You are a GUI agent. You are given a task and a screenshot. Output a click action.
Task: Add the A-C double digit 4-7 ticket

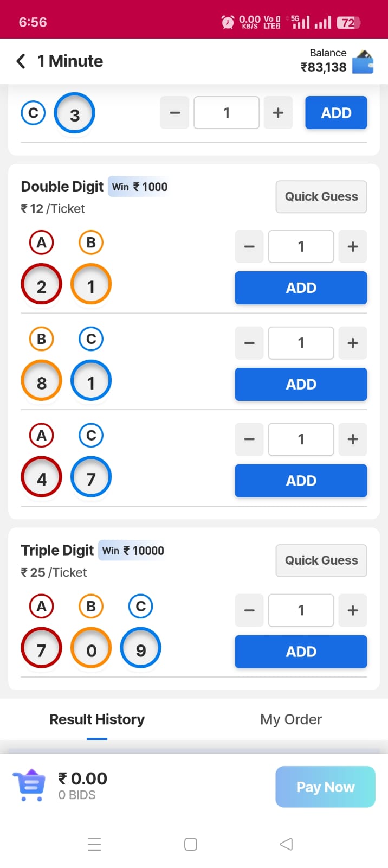coord(301,481)
